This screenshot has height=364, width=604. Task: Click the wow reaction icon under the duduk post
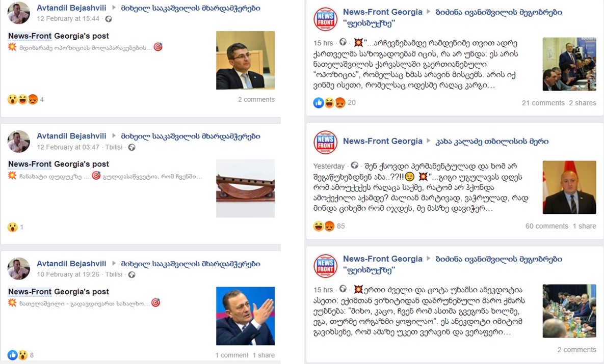13,227
